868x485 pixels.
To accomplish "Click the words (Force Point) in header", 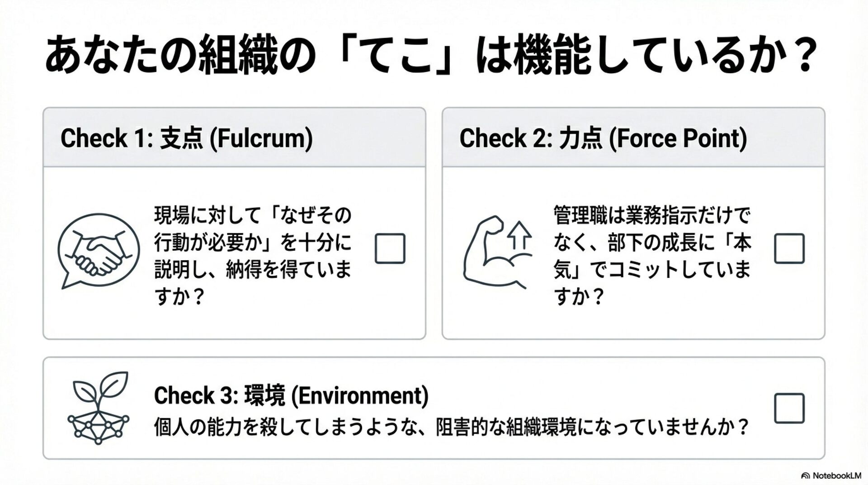I will pyautogui.click(x=678, y=138).
